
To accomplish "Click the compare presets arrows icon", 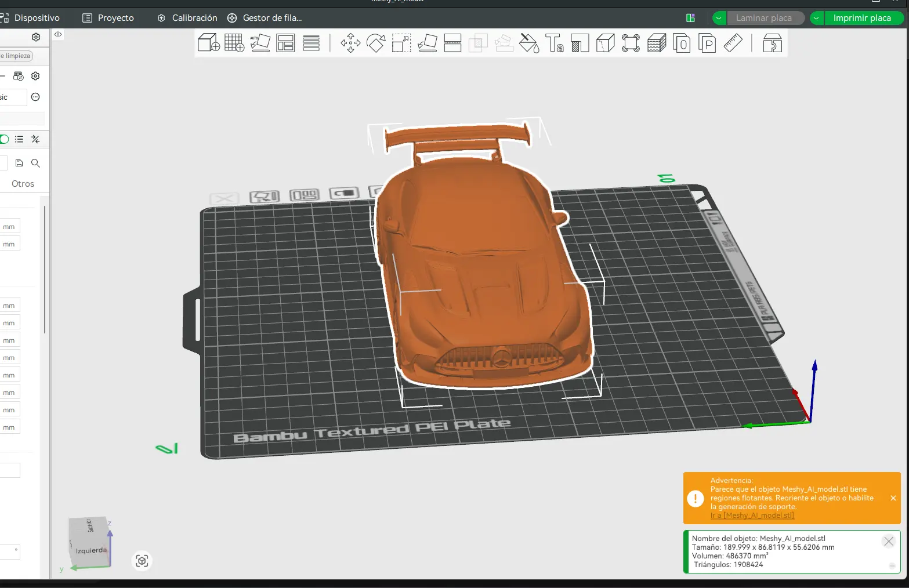I will [x=35, y=139].
